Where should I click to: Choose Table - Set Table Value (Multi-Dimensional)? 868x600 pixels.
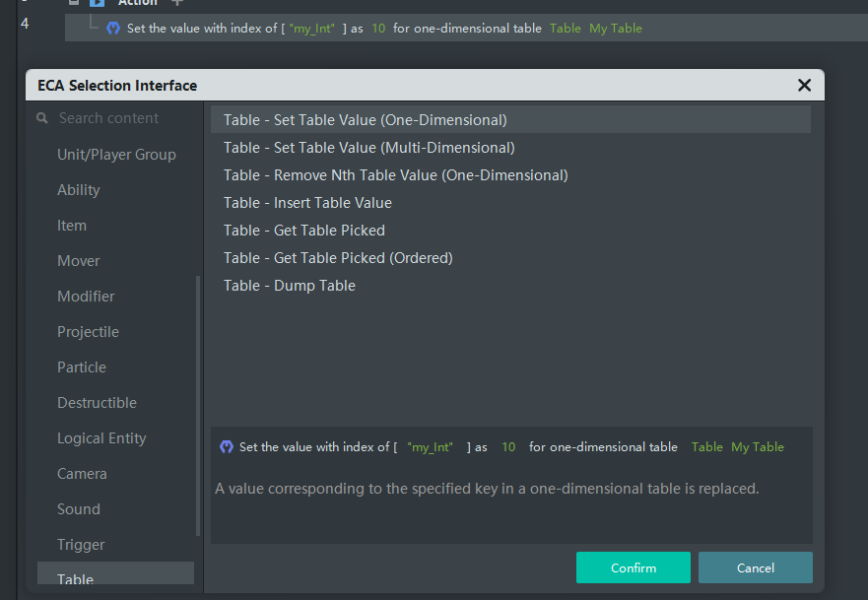click(369, 148)
